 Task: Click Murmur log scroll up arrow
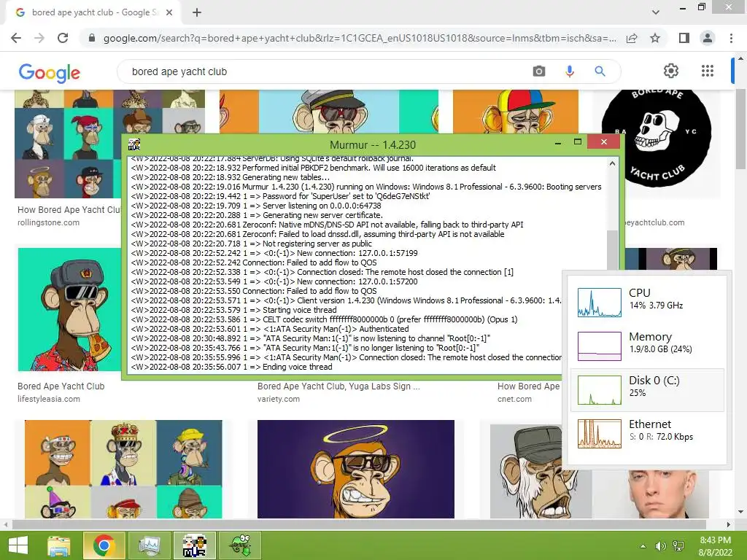click(x=612, y=163)
